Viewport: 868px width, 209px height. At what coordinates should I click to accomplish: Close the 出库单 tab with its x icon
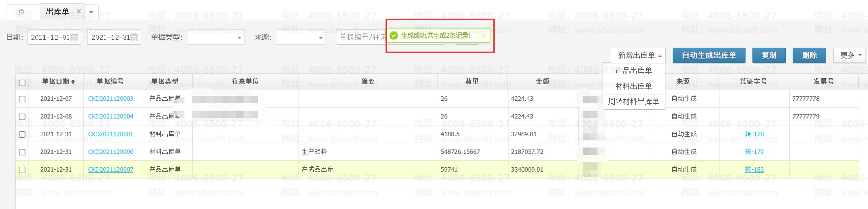coord(79,11)
